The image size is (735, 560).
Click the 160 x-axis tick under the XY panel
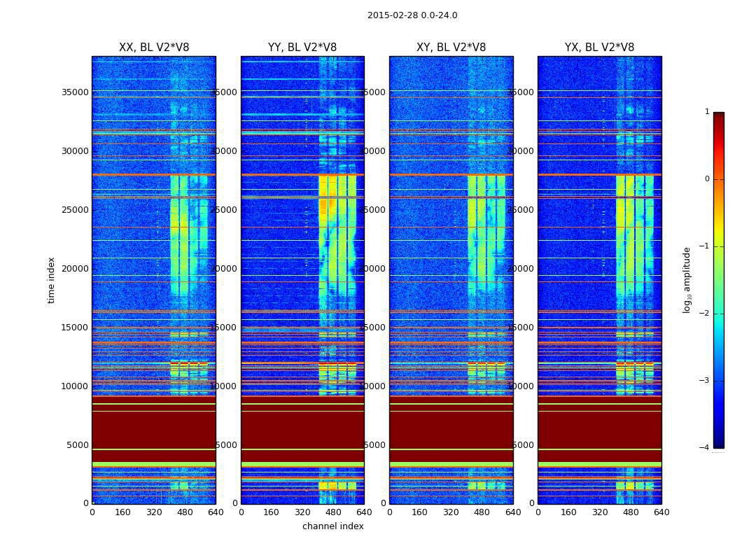tap(420, 512)
